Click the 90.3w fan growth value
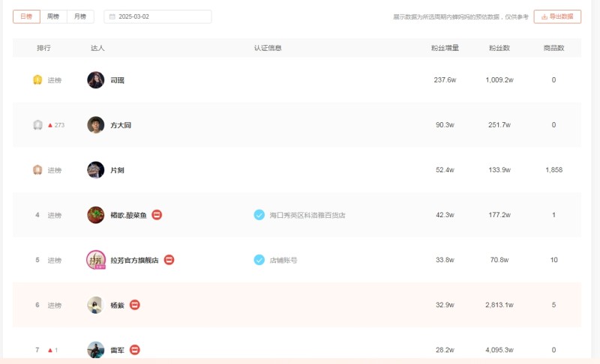Image resolution: width=600 pixels, height=364 pixels. click(445, 125)
